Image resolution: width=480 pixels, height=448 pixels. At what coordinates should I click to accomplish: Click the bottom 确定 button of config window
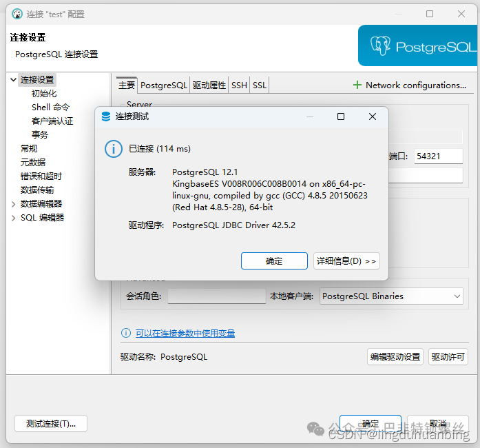[x=370, y=423]
